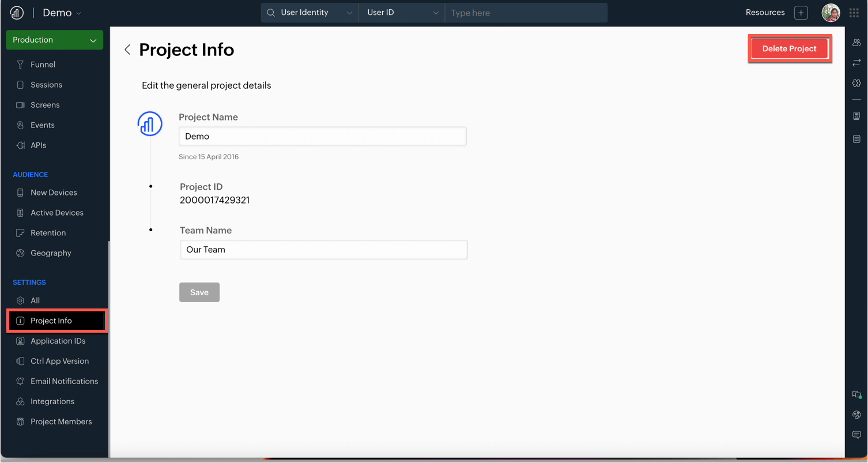Viewport: 868px width, 463px height.
Task: Click the swap arrows icon in right sidebar
Action: click(856, 62)
